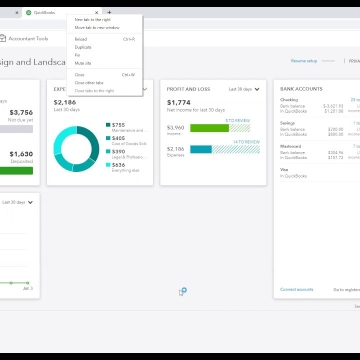Click the '14 TO REVIEW' expenses link

tap(246, 142)
